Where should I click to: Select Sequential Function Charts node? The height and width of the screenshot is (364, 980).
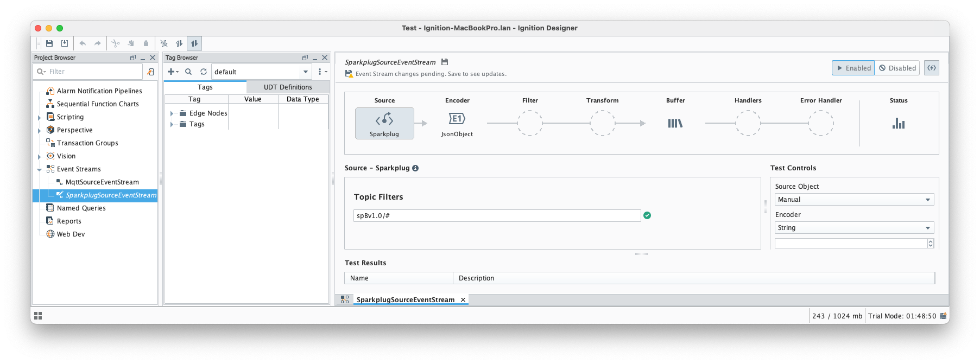98,104
